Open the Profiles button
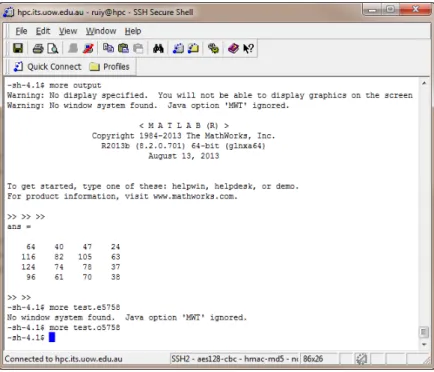Viewport: 434px width, 372px height. pyautogui.click(x=110, y=67)
